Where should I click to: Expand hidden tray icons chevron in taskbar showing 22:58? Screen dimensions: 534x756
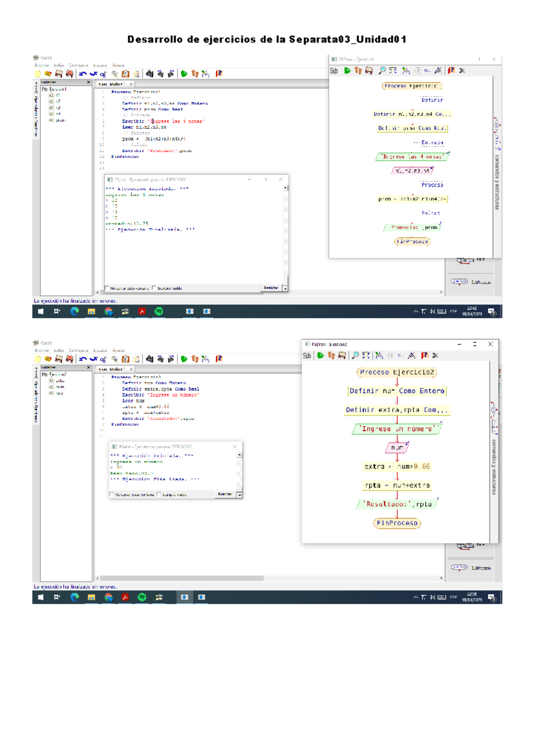click(416, 597)
